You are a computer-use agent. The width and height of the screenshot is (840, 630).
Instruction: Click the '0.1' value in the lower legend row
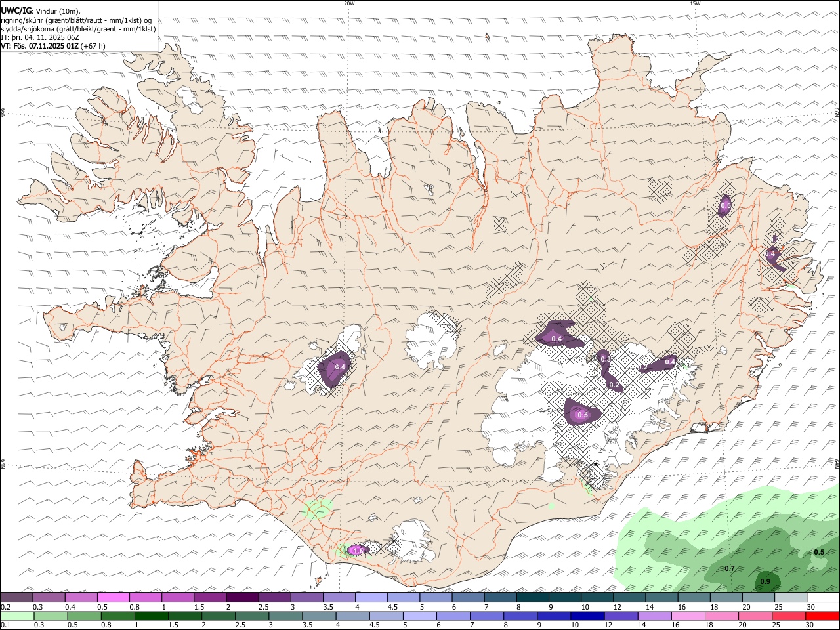(x=5, y=625)
